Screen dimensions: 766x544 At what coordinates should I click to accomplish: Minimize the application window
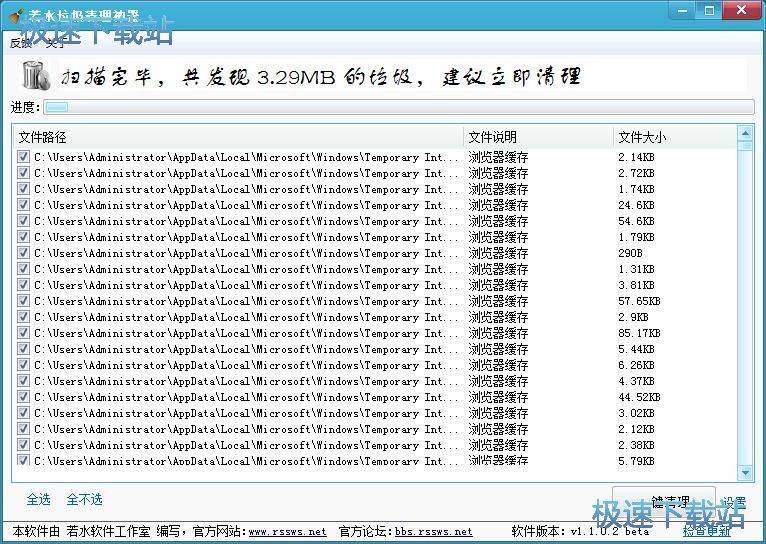coord(683,11)
